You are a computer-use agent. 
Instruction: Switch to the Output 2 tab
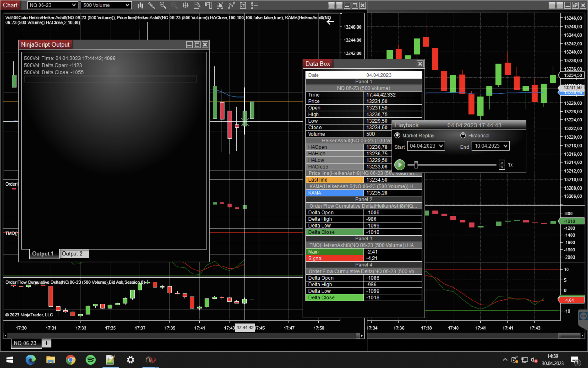tap(72, 254)
